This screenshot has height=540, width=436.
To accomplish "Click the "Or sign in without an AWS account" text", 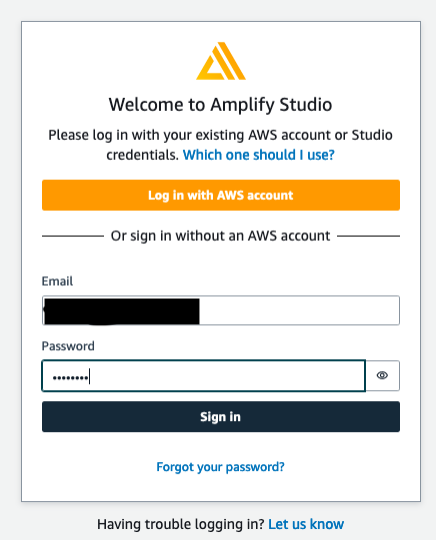I will (x=220, y=236).
